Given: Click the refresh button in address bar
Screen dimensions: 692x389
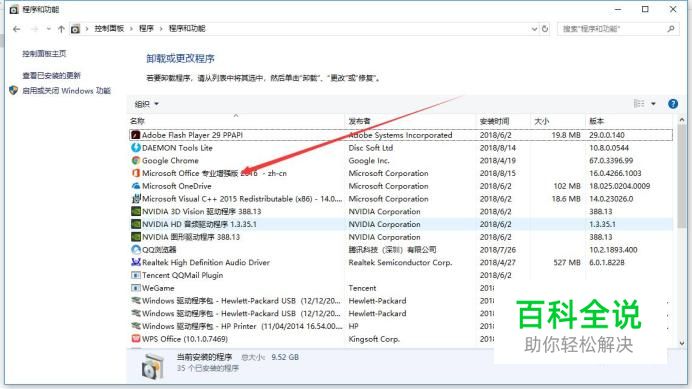Looking at the screenshot, I should (x=545, y=29).
